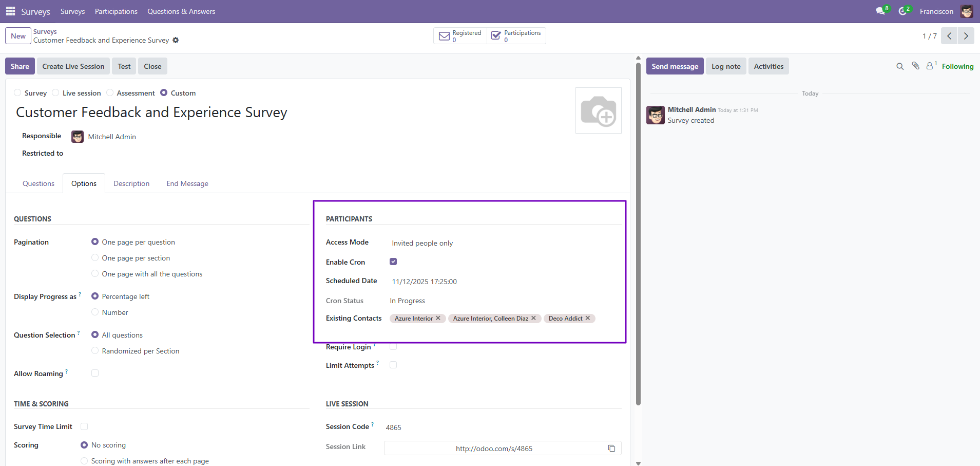Select the Survey type radio
Viewport: 980px width, 466px height.
pyautogui.click(x=17, y=92)
